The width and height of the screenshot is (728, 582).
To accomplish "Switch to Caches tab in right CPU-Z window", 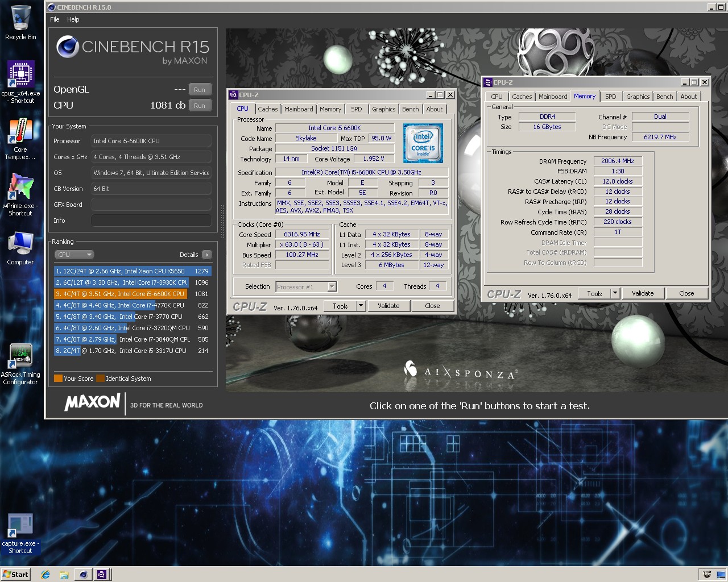I will 522,97.
